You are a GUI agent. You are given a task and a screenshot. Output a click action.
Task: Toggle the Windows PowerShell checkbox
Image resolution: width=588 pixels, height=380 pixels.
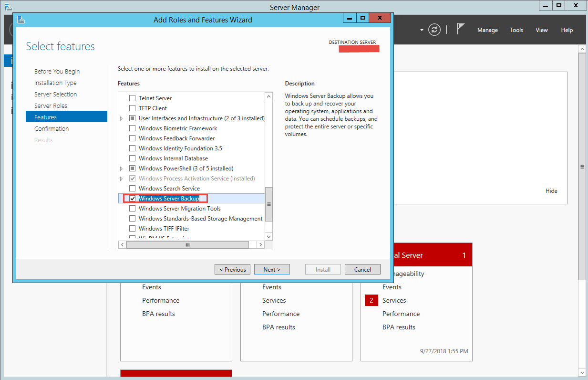pos(133,169)
